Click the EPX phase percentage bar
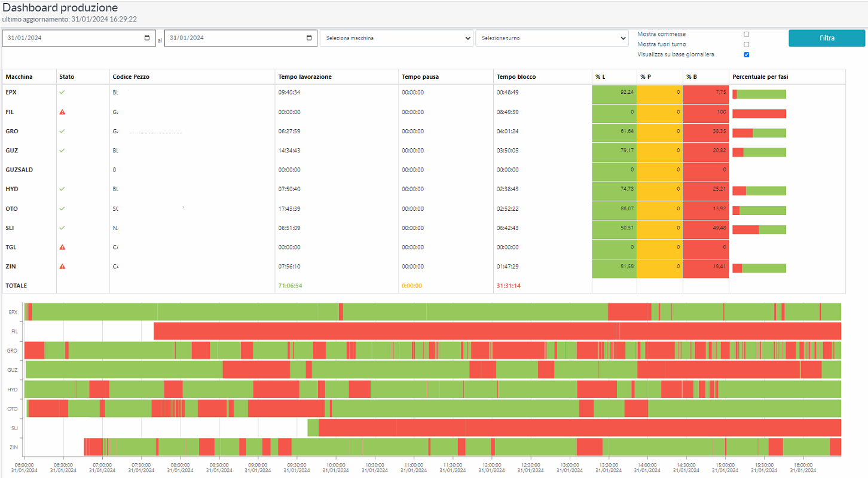This screenshot has width=868, height=478. point(759,94)
